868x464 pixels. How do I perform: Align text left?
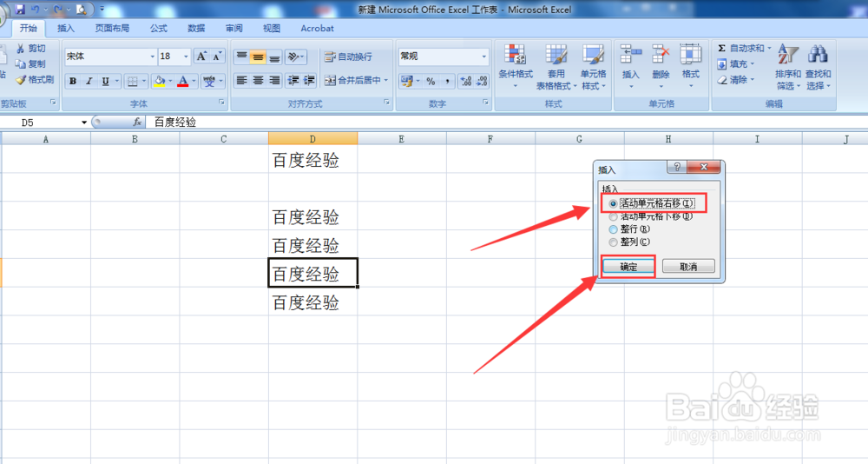point(242,81)
